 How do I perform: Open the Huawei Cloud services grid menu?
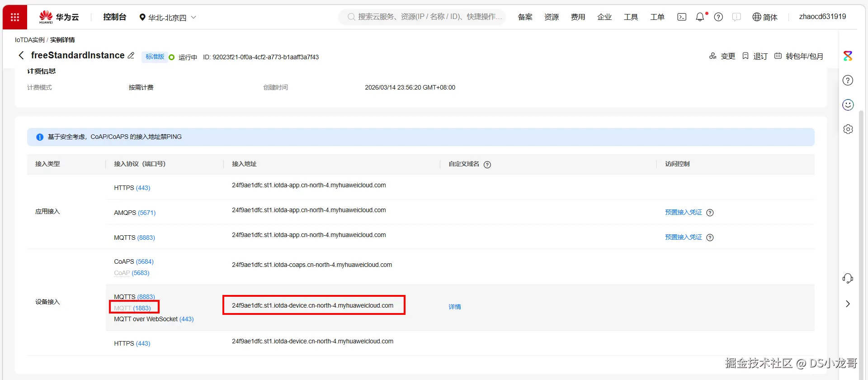(x=15, y=17)
